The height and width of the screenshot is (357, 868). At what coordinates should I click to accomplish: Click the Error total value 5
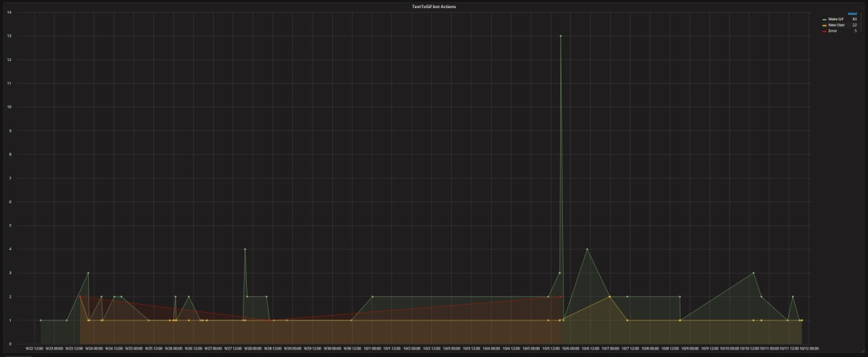point(855,31)
